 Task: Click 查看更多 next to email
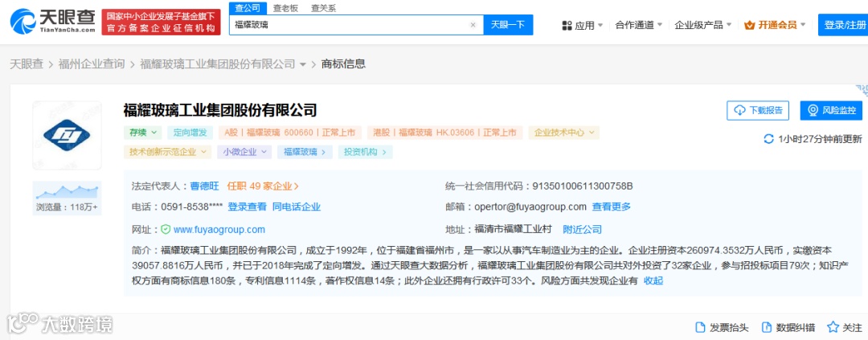coord(611,207)
